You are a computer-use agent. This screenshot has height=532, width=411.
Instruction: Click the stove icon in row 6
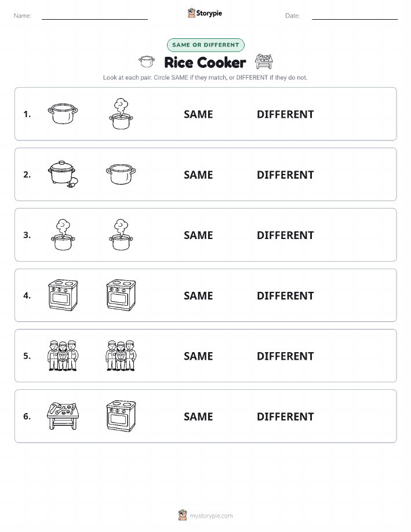point(121,416)
